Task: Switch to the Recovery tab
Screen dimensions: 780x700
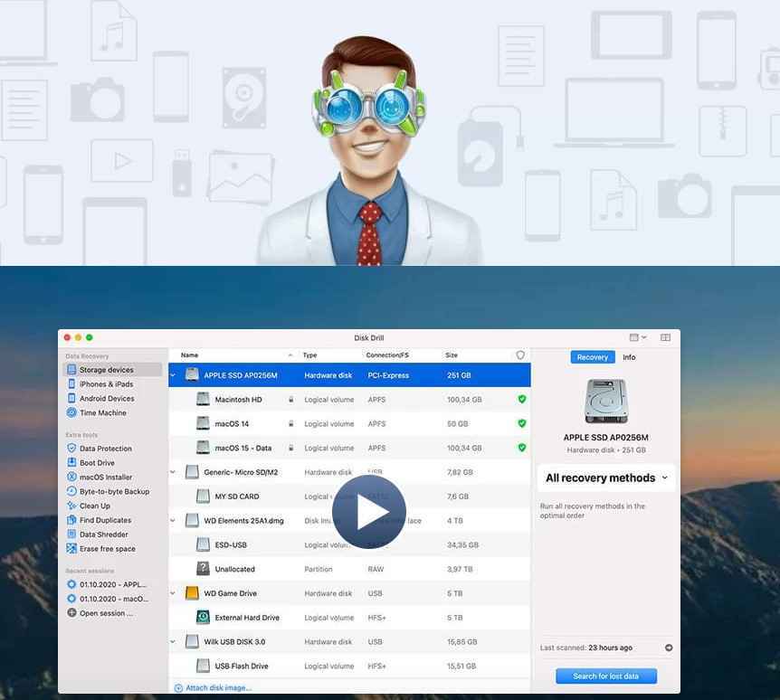Action: (593, 357)
